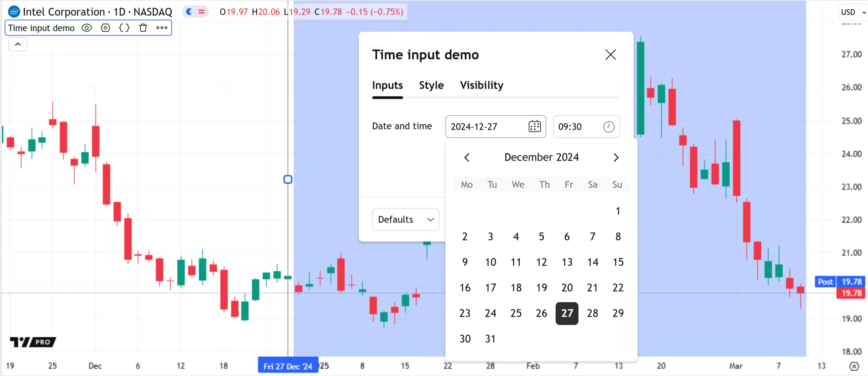This screenshot has width=868, height=376.
Task: Switch to the Style tab
Action: coord(431,85)
